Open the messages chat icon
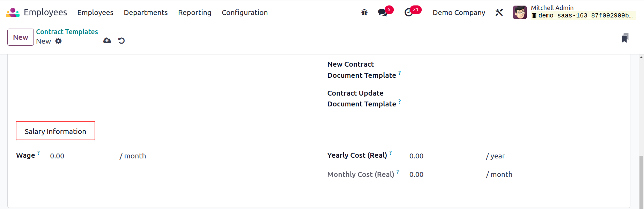The height and width of the screenshot is (209, 644). tap(383, 13)
